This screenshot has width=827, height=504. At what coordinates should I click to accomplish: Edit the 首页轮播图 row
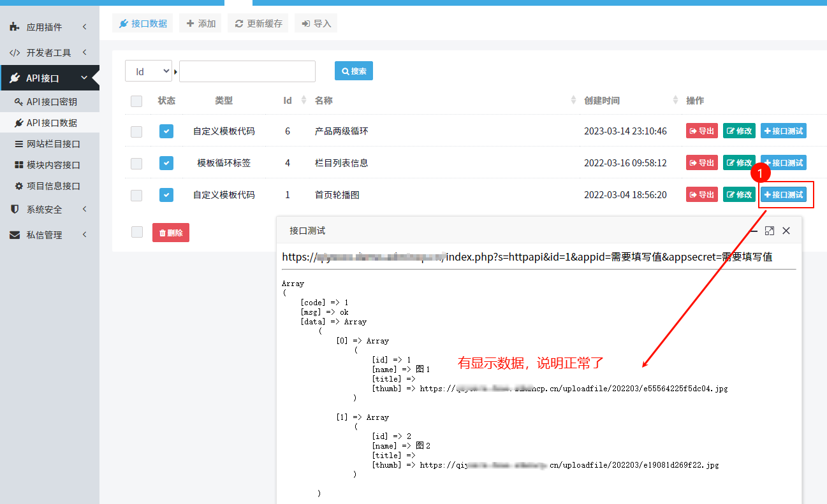[739, 194]
